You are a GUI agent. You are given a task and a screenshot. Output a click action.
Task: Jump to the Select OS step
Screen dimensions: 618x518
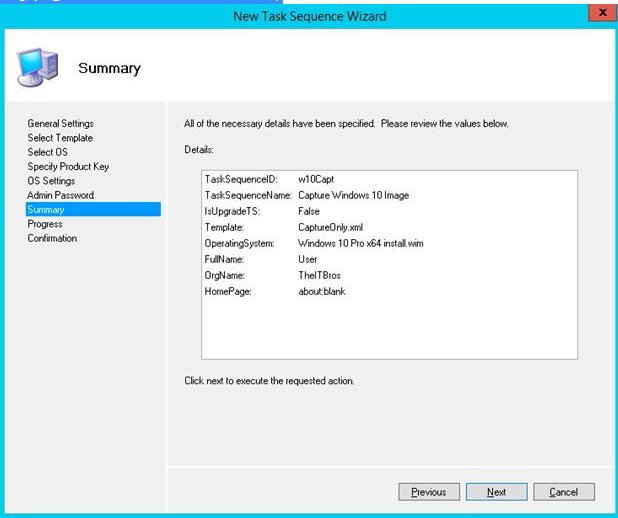point(47,152)
